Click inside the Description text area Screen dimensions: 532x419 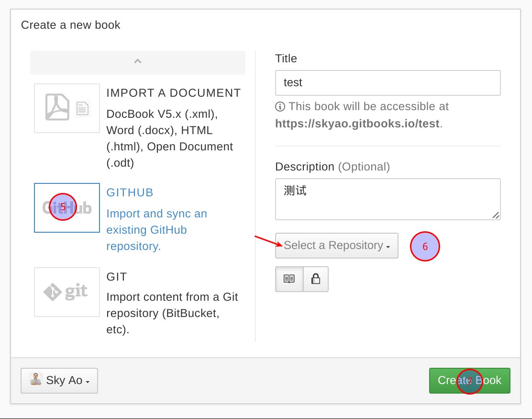[x=388, y=199]
